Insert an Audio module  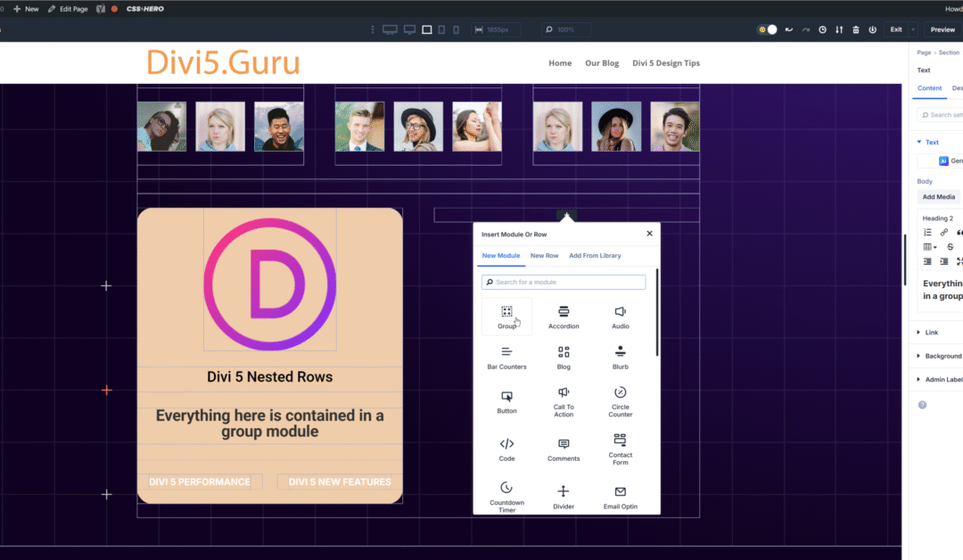point(621,317)
